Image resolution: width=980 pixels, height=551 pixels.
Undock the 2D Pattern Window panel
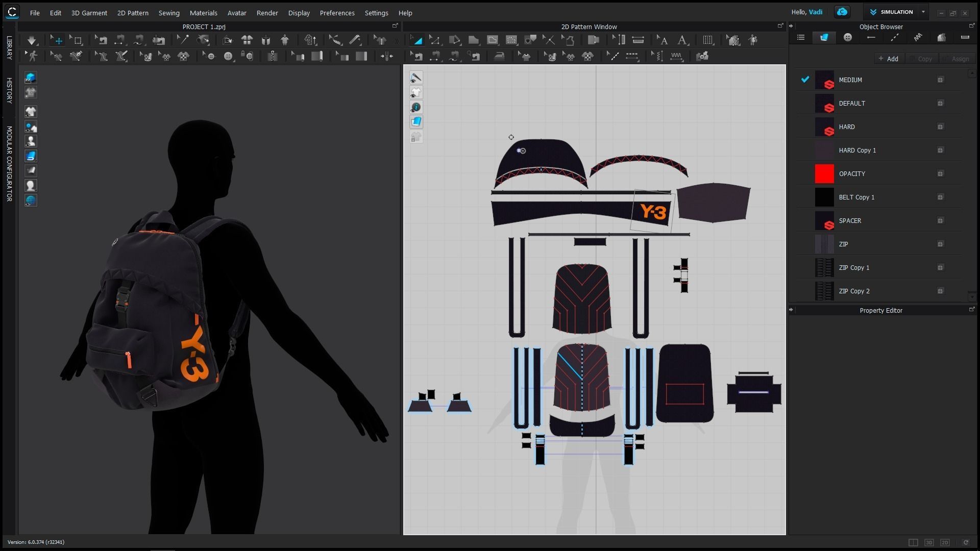pos(780,26)
